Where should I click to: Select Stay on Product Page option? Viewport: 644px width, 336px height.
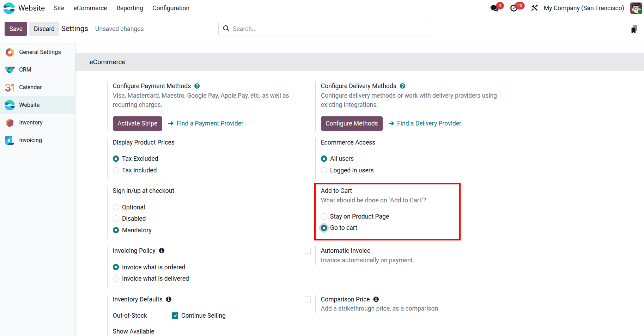[324, 216]
